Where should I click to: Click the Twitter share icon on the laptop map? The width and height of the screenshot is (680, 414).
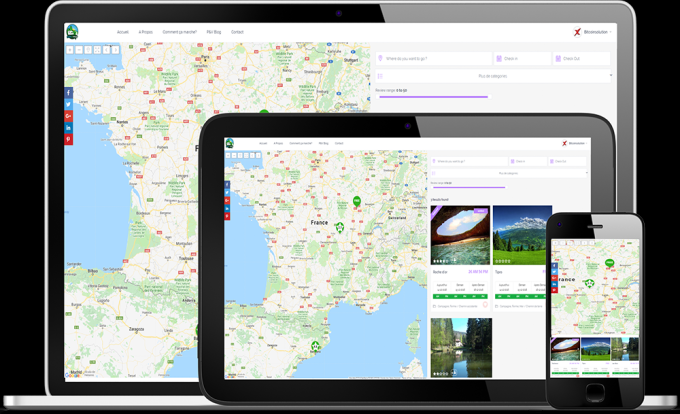point(69,105)
